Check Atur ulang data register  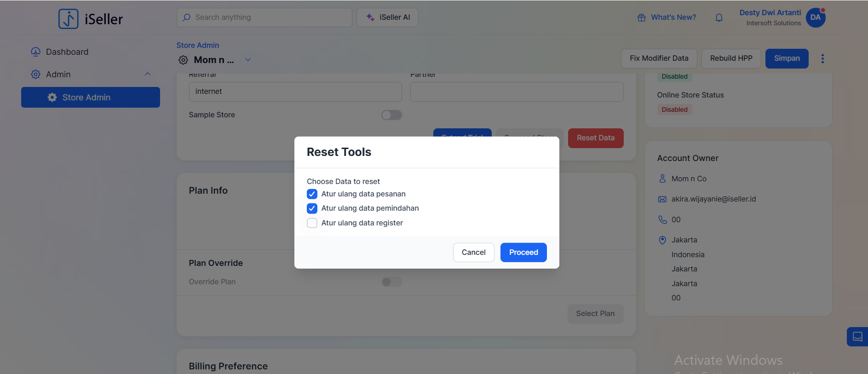coord(312,223)
